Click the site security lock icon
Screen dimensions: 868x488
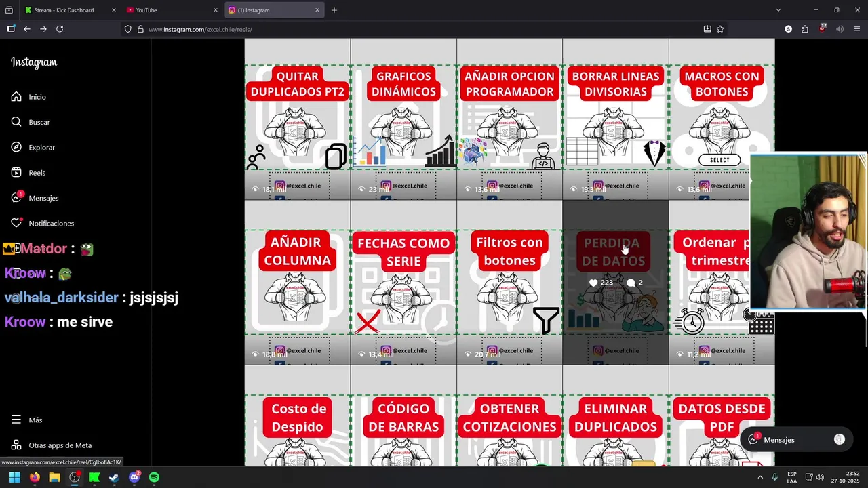tap(140, 29)
